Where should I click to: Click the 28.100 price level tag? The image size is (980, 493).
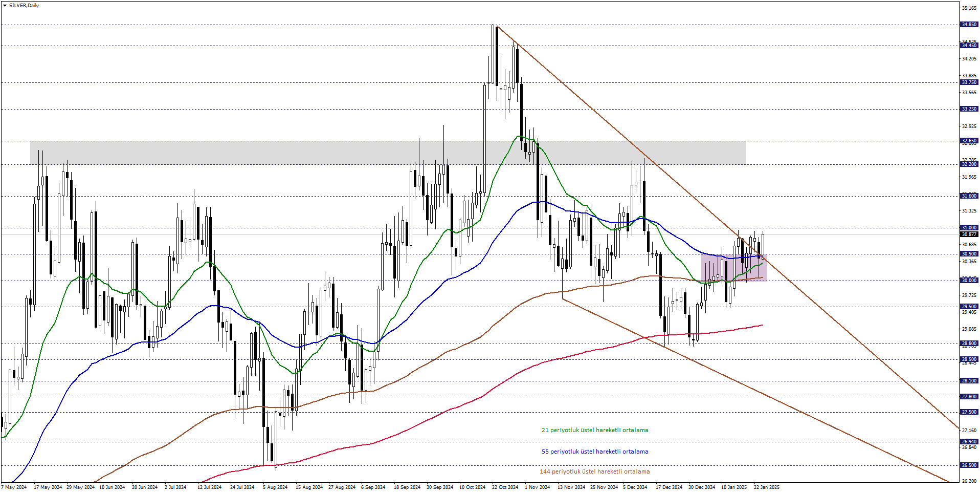tap(969, 381)
